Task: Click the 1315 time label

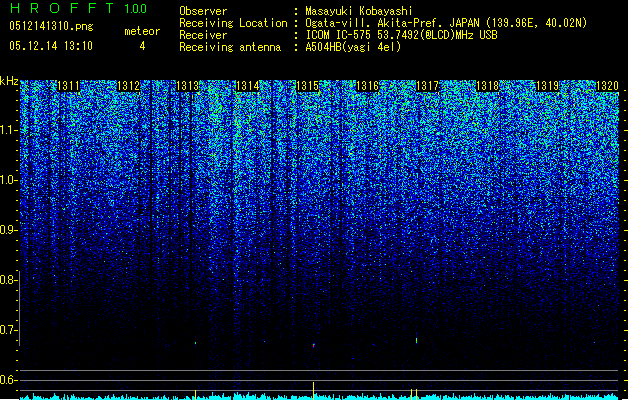Action: point(308,86)
